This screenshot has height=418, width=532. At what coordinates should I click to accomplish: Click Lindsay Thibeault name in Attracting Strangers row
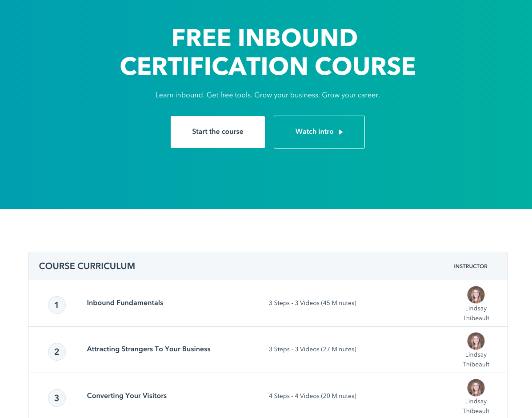pos(476,359)
